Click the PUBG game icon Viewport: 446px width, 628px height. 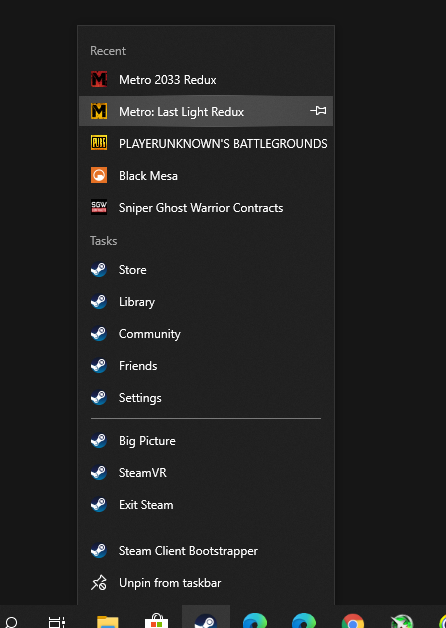[99, 143]
